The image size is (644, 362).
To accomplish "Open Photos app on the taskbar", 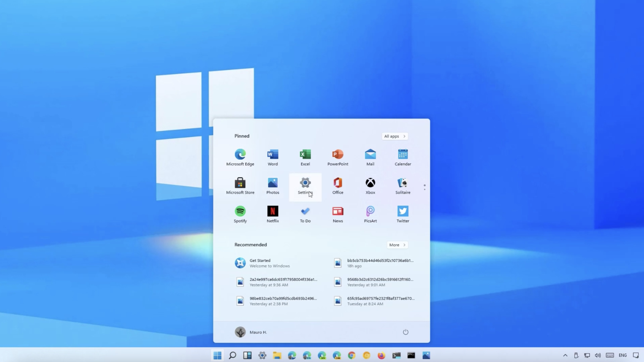I will coord(426,355).
